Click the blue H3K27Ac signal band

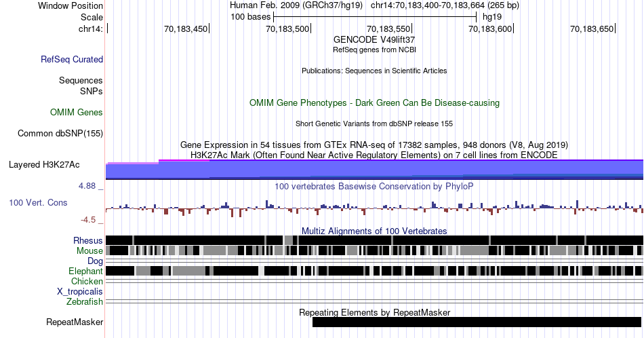374,170
